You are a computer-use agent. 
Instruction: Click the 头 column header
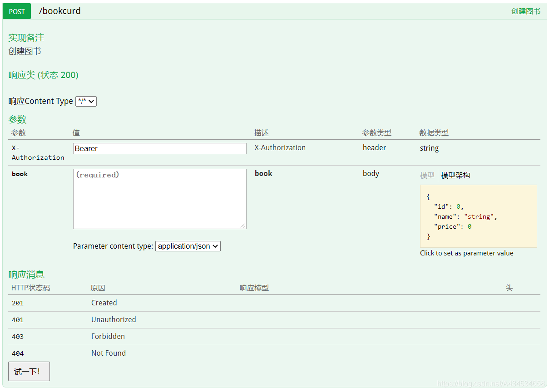pyautogui.click(x=509, y=288)
